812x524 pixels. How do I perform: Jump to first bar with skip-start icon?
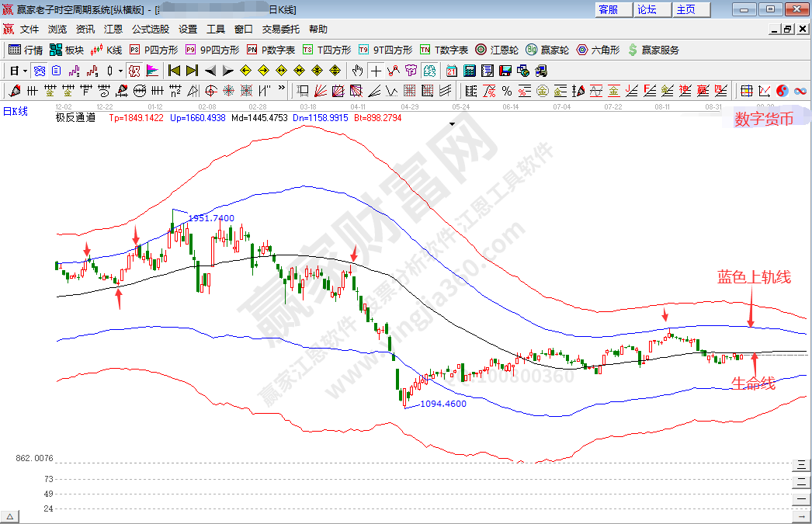coord(174,71)
